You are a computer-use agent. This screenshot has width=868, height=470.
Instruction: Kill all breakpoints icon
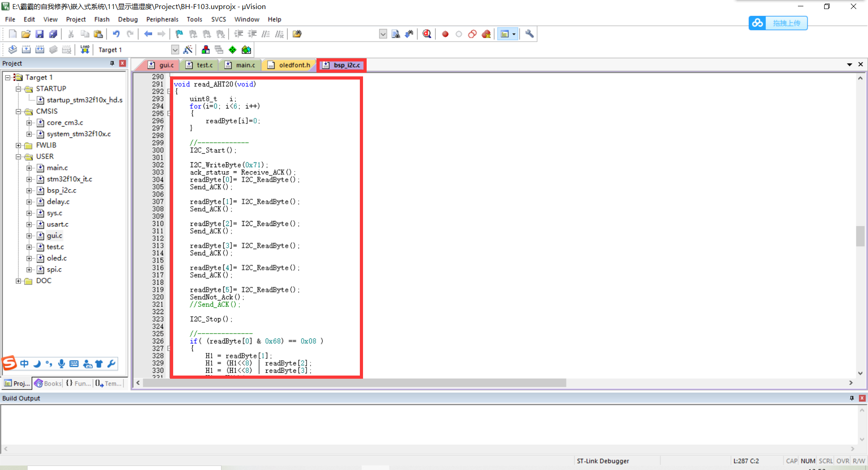[x=486, y=34]
